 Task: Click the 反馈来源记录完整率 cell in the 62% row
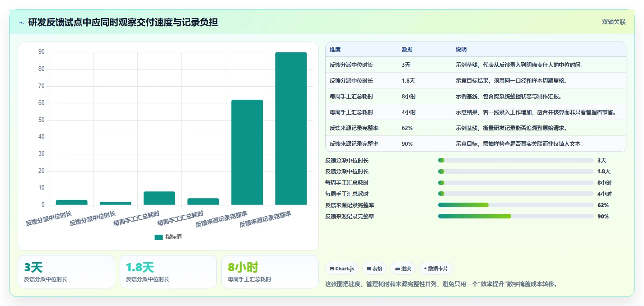click(354, 128)
